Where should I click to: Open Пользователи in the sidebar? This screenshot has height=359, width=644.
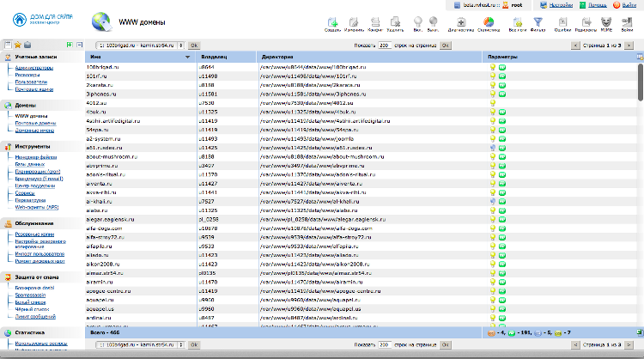(x=31, y=82)
